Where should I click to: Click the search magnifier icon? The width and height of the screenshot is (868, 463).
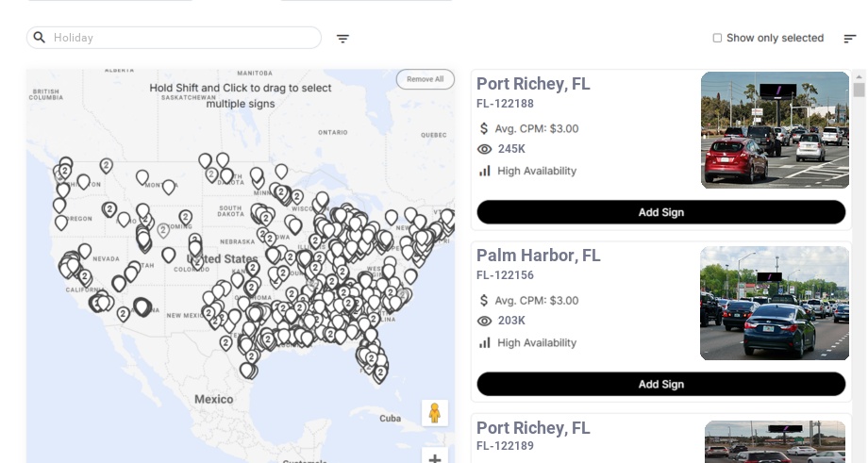pos(40,38)
